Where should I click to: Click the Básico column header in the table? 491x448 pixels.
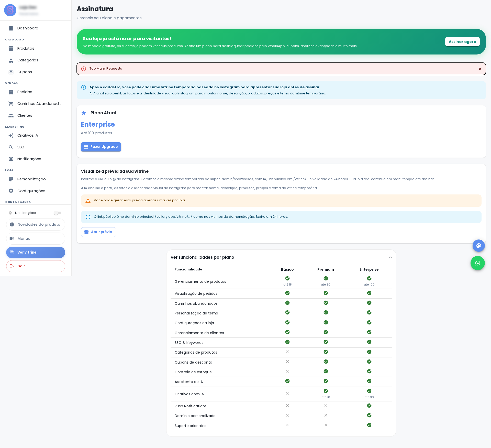click(287, 269)
